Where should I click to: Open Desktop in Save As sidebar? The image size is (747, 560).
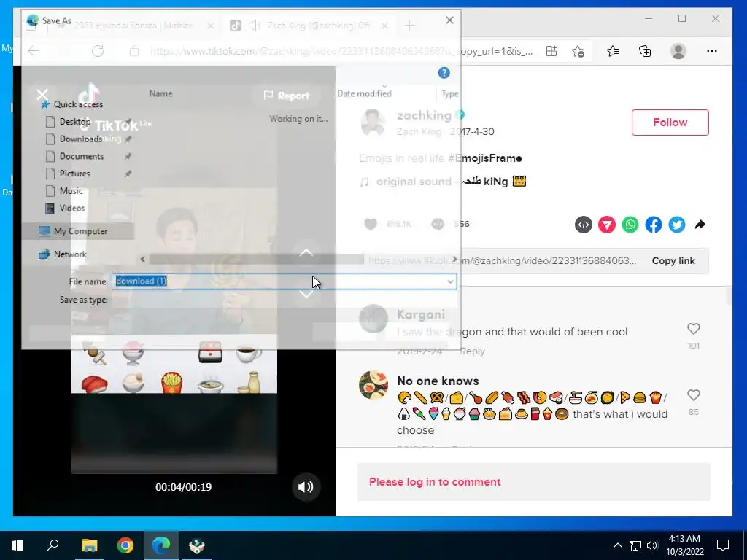[x=75, y=122]
